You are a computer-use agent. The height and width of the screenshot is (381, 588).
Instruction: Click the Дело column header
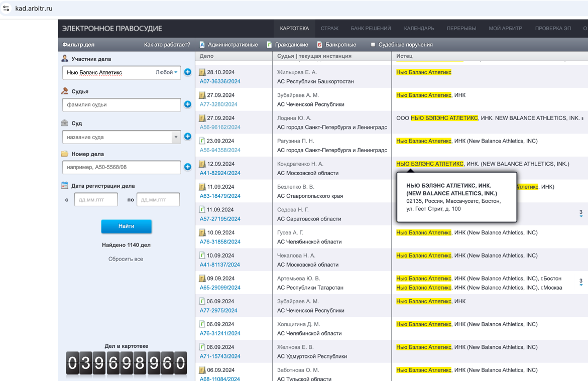point(206,56)
